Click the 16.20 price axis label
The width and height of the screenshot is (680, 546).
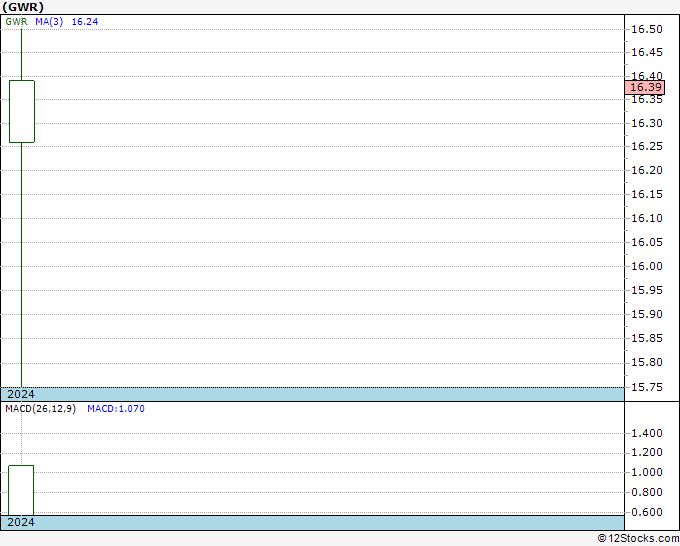coord(647,170)
